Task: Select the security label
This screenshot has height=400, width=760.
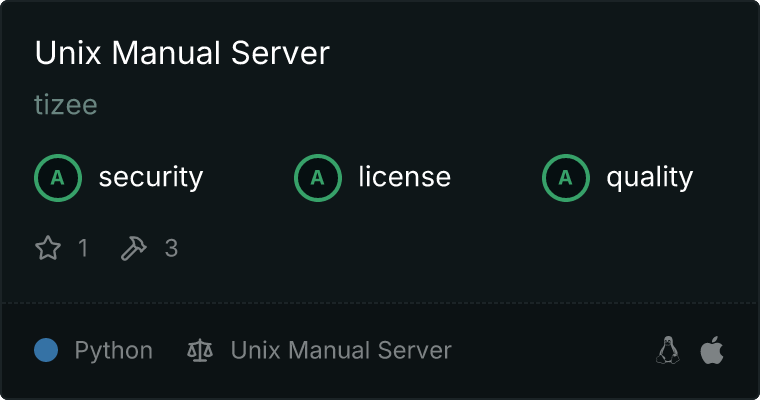Action: [150, 178]
